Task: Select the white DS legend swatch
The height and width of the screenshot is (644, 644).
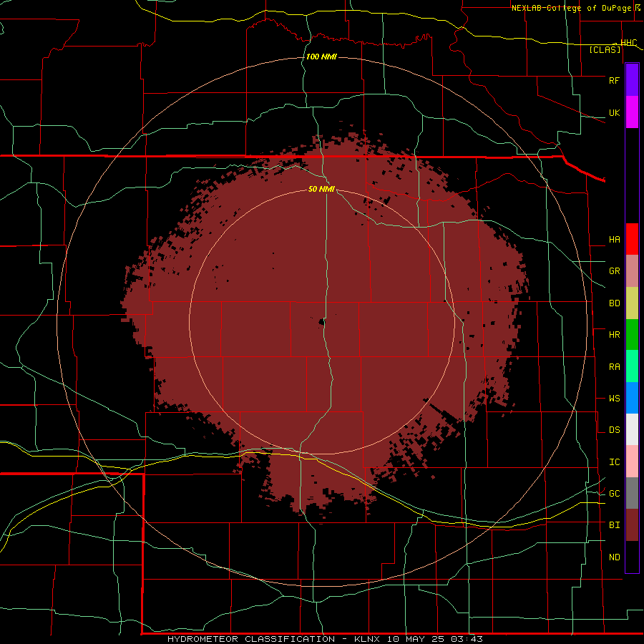Action: pyautogui.click(x=632, y=429)
